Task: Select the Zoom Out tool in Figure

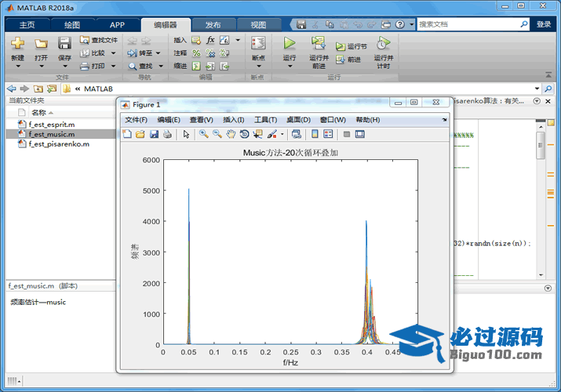Action: (217, 134)
